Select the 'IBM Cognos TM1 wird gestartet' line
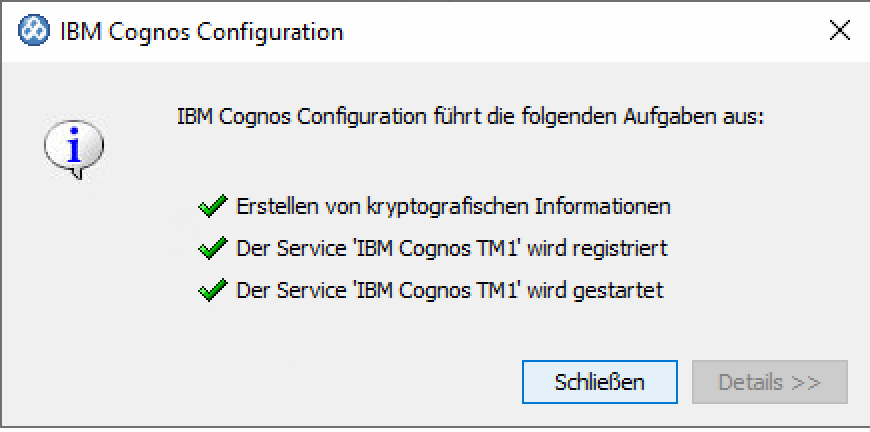The height and width of the screenshot is (432, 870). [450, 291]
